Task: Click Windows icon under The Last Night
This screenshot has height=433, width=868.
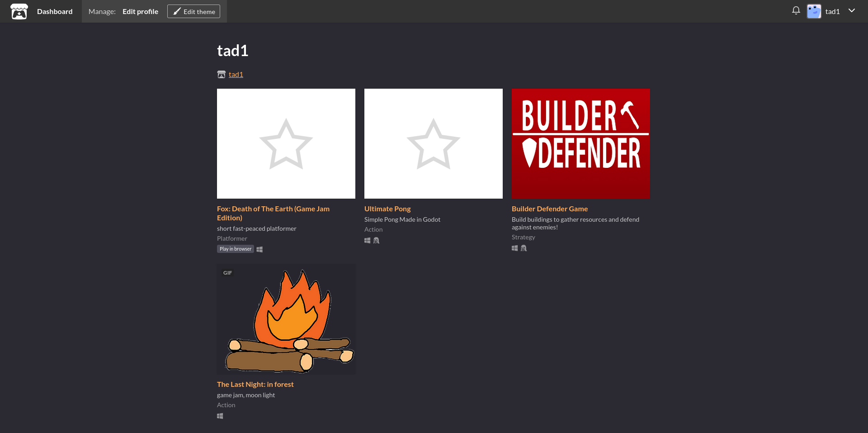Action: 220,416
